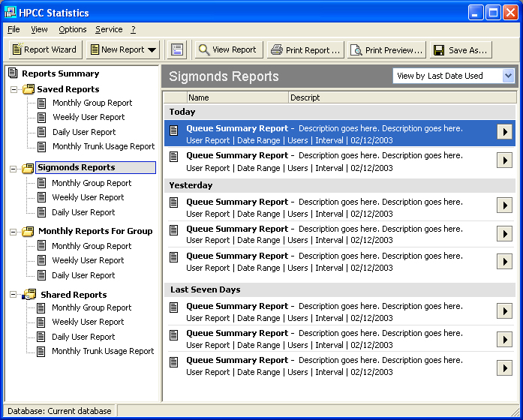Image resolution: width=523 pixels, height=420 pixels.
Task: Open the Report Wizard
Action: [44, 50]
